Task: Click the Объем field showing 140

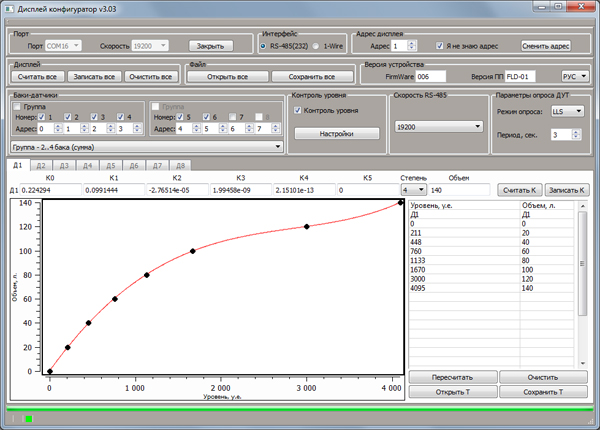Action: pyautogui.click(x=460, y=190)
